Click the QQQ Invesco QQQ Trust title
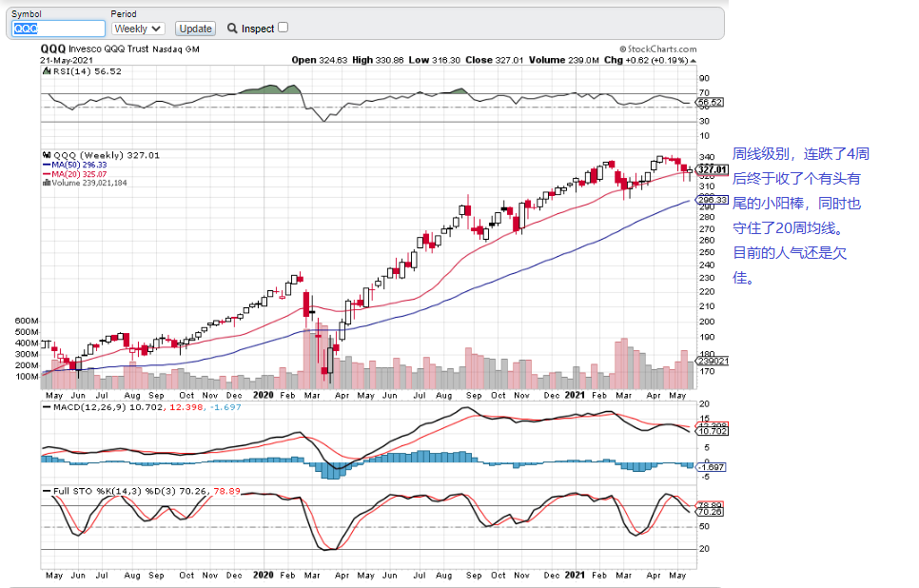919x588 pixels. click(x=120, y=49)
